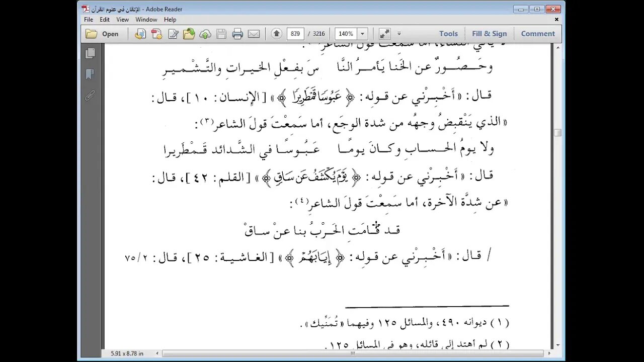
Task: Go to previous page with up arrow
Action: tap(276, 34)
